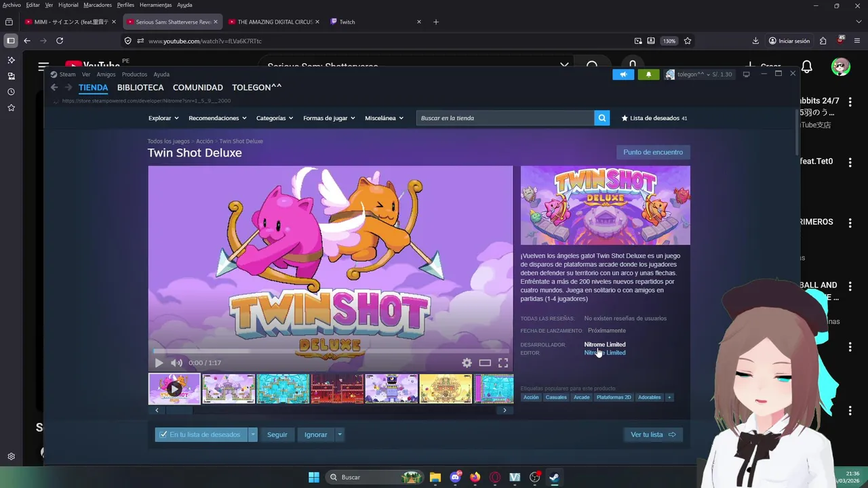868x488 pixels.
Task: Toggle the Firefox sidebar button
Action: (11, 41)
